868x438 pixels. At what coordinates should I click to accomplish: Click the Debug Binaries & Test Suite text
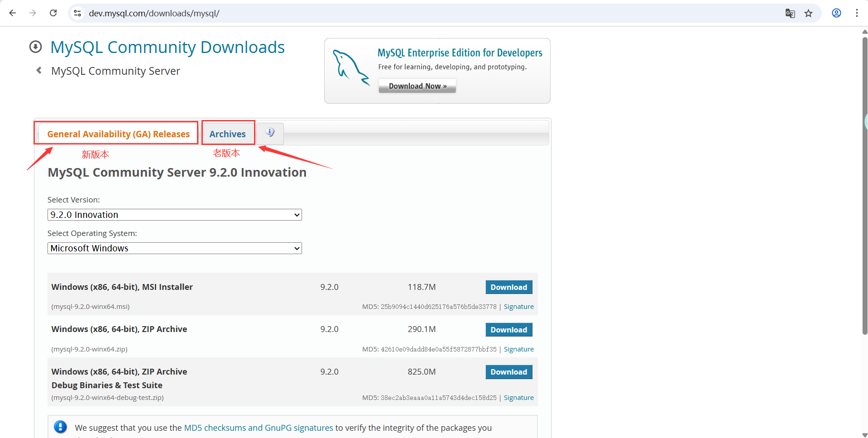(107, 385)
